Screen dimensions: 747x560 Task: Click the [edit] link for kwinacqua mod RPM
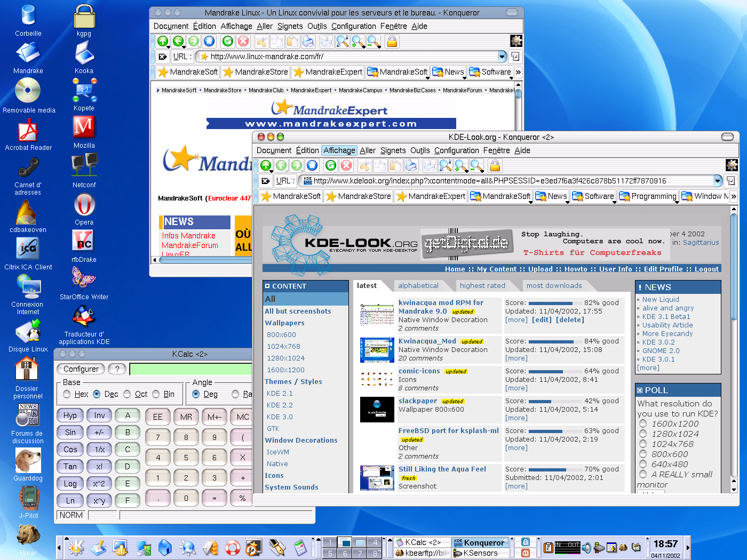[x=542, y=320]
